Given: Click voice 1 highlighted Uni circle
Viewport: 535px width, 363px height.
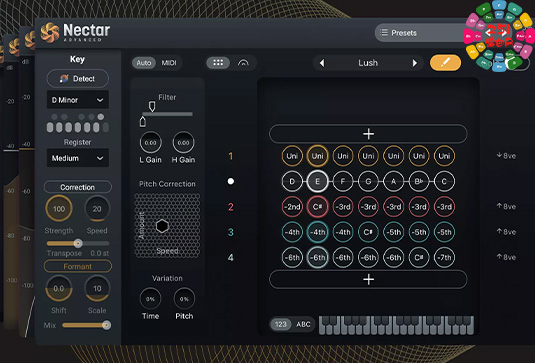Looking at the screenshot, I should [317, 156].
